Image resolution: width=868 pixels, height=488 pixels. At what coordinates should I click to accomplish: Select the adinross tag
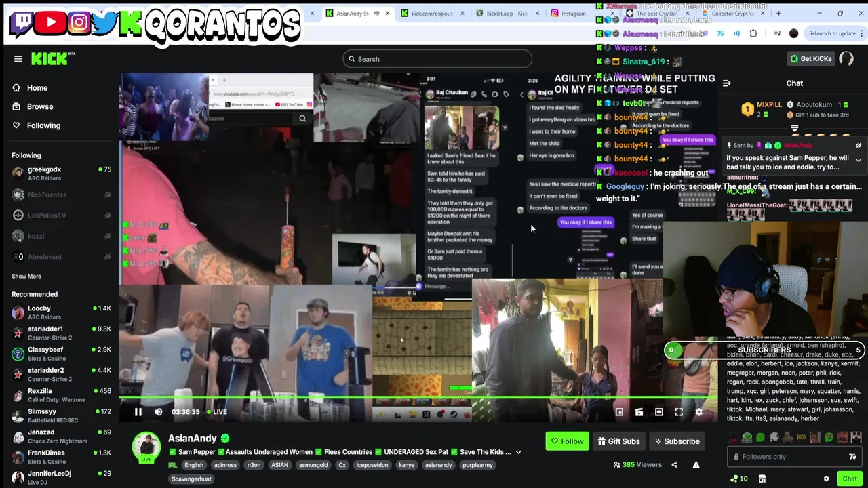225,465
